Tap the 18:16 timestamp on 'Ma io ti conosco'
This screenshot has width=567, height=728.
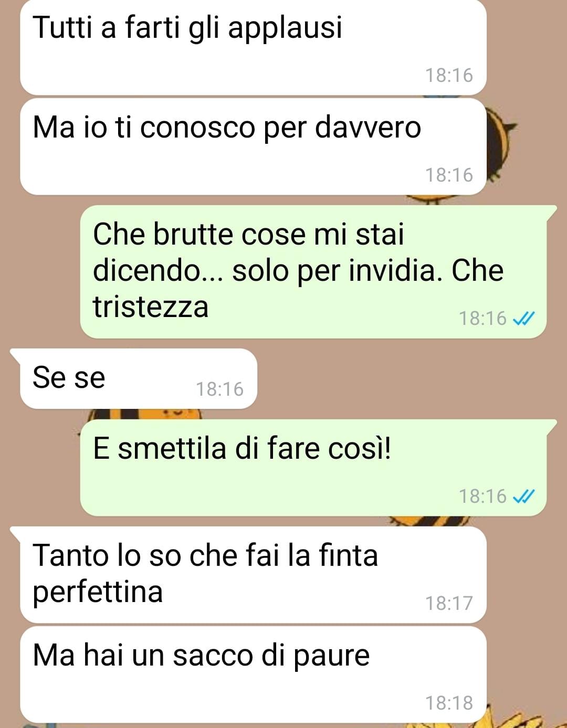[449, 175]
